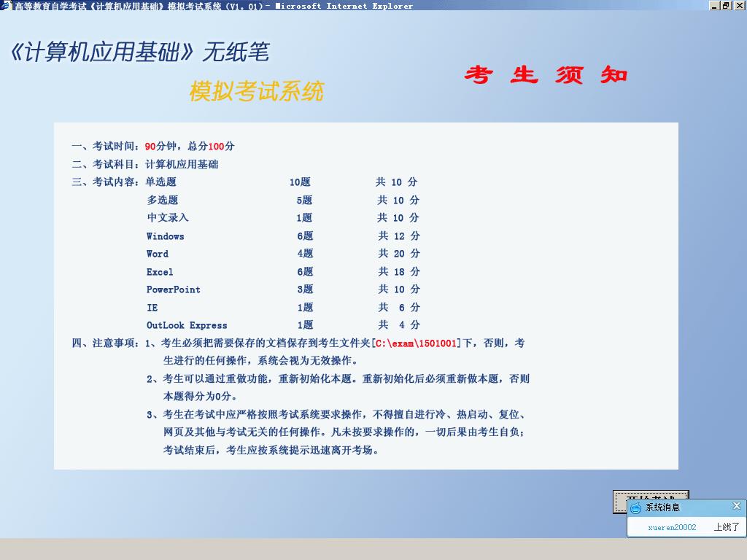Click the Internet Explorer icon in title bar
The height and width of the screenshot is (560, 747).
tap(5, 5)
